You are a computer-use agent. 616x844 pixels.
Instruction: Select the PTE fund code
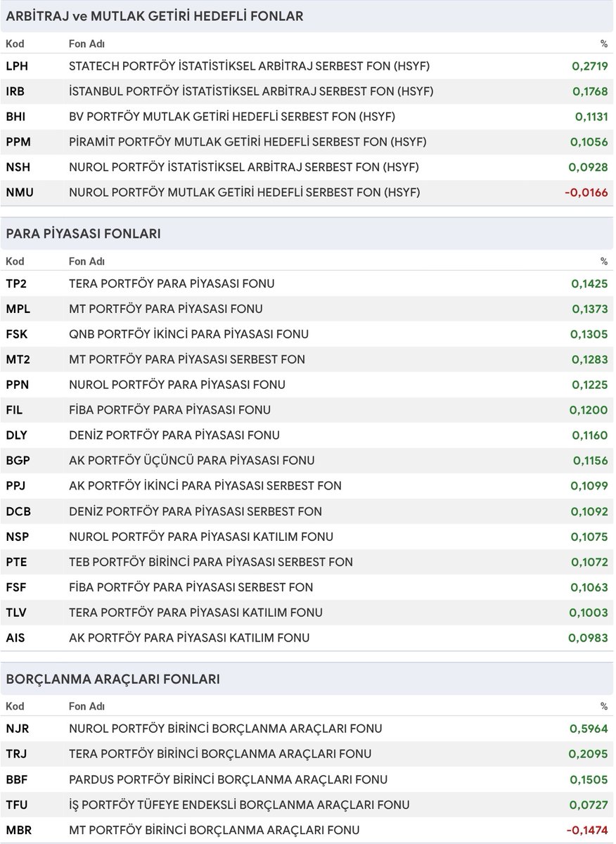(x=17, y=562)
